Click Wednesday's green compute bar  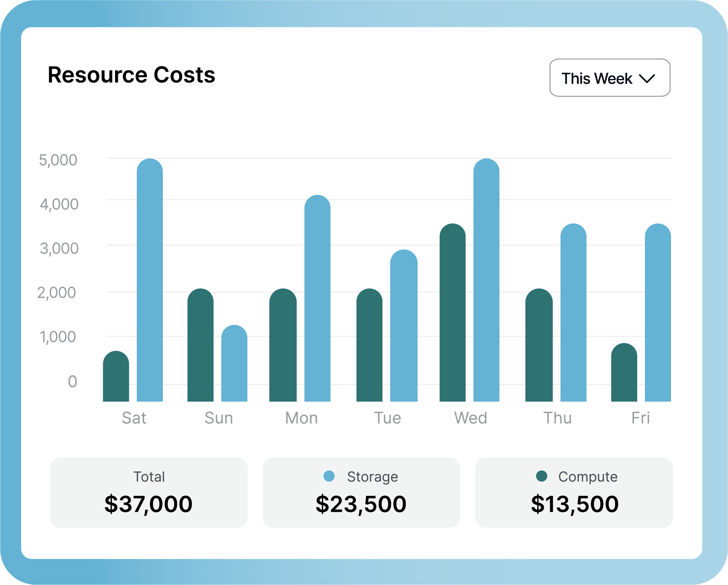pos(452,313)
